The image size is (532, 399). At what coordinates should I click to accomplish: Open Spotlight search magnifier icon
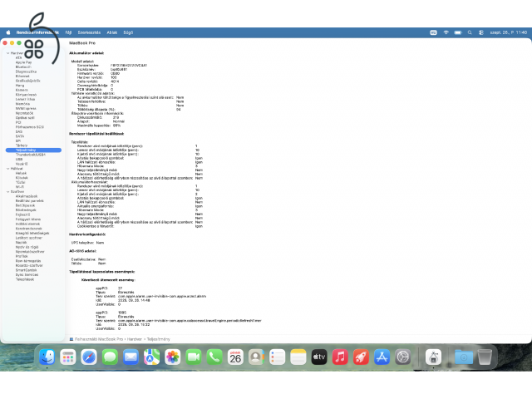tap(470, 32)
